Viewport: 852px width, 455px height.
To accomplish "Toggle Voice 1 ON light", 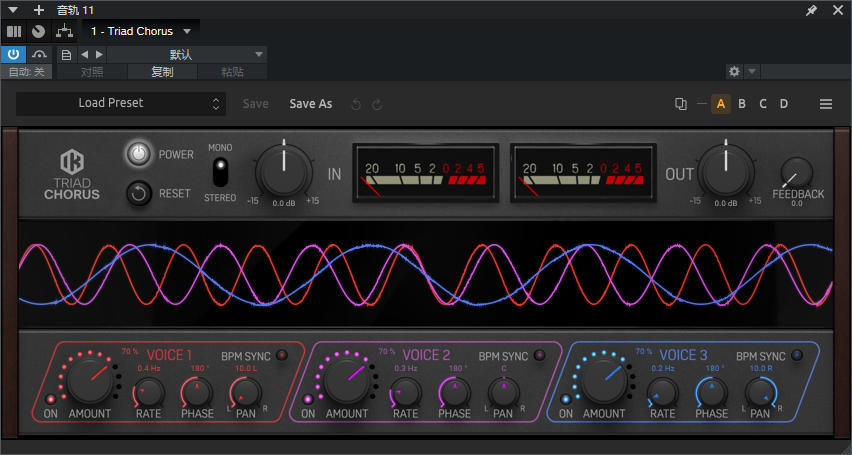I will tap(51, 400).
